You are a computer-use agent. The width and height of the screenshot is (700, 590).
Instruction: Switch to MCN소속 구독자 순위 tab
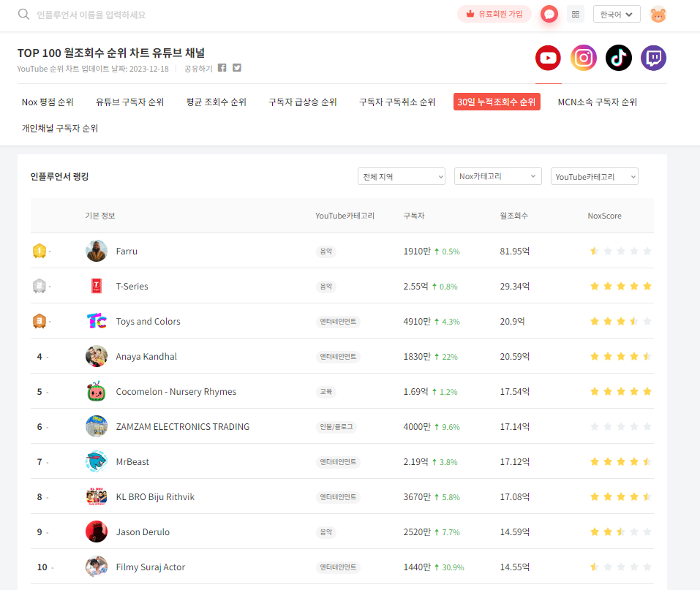tap(598, 102)
